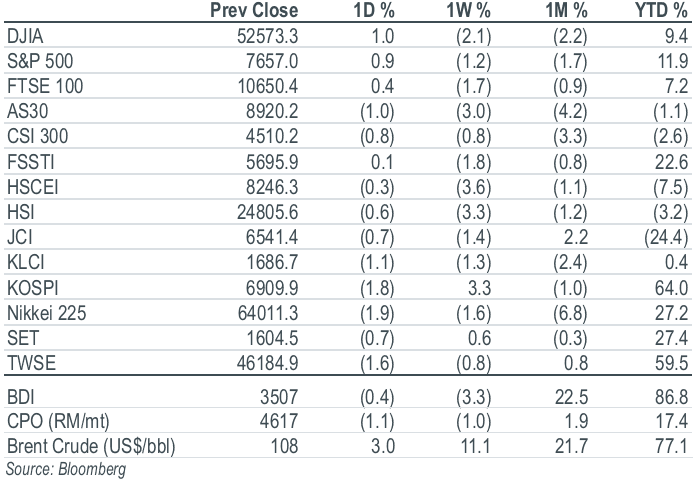Viewport: 696px width, 481px height.
Task: Click TWSE previous close 46184.9
Action: point(268,363)
